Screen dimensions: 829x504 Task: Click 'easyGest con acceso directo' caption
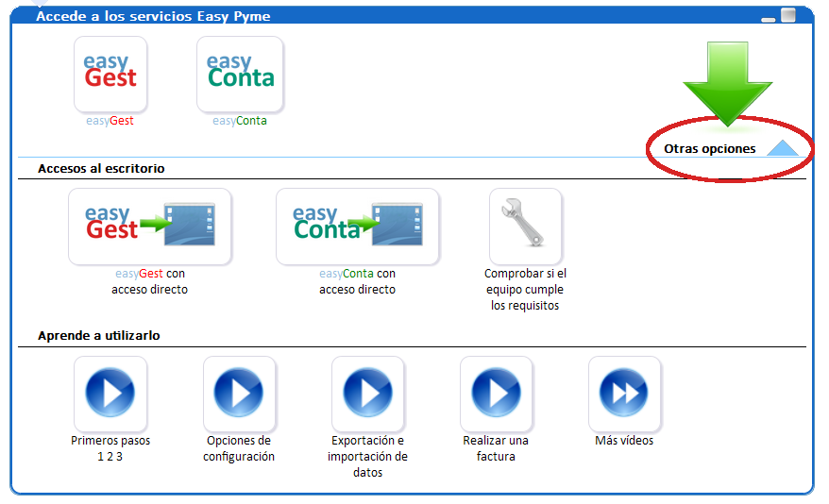click(x=149, y=281)
